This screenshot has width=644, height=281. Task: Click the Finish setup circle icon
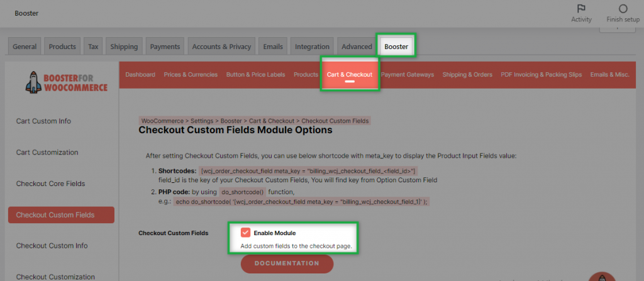pos(623,9)
